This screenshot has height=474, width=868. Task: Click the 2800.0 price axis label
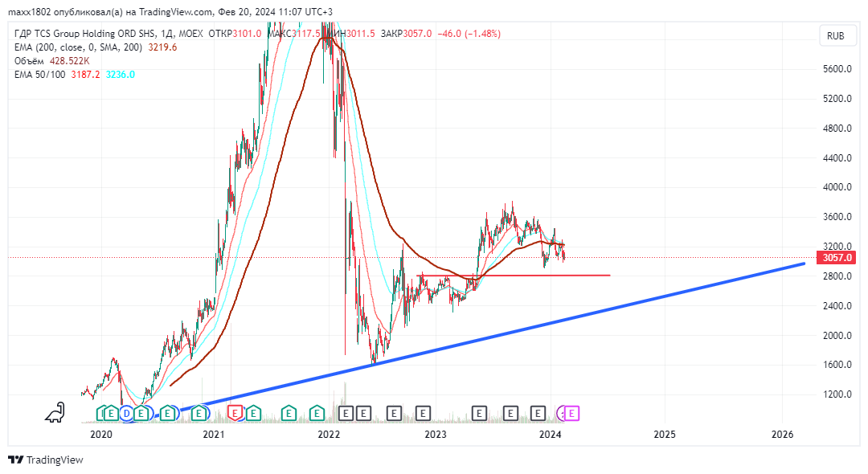[x=837, y=276]
